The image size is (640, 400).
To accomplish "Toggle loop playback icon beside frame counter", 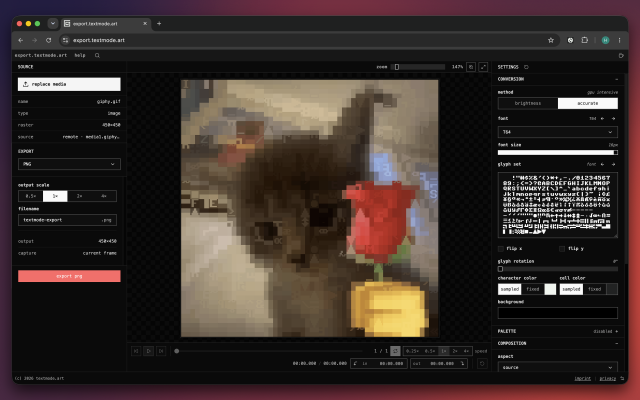I will 395,351.
